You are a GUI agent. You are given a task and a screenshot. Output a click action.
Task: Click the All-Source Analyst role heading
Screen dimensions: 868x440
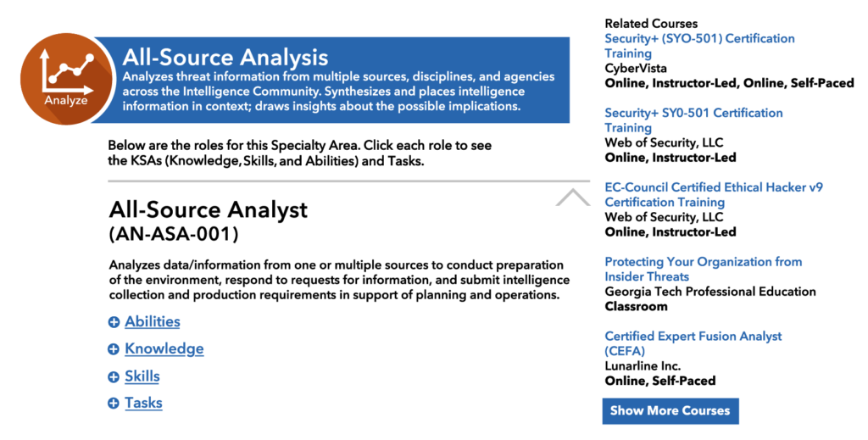(209, 209)
